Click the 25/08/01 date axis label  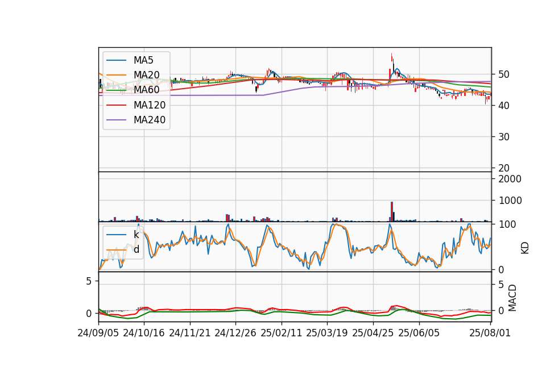[x=490, y=333]
